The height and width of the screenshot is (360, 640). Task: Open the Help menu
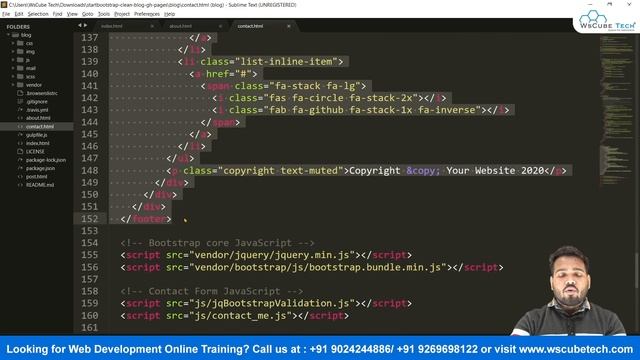coord(169,14)
